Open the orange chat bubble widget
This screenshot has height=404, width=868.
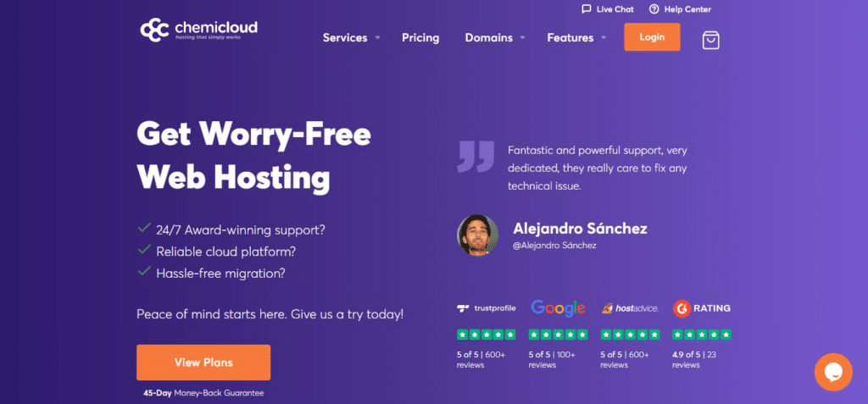pyautogui.click(x=833, y=372)
